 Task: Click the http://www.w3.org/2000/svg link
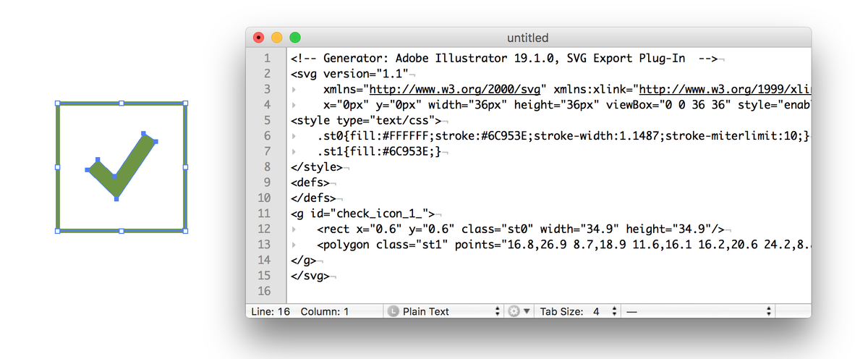(455, 90)
